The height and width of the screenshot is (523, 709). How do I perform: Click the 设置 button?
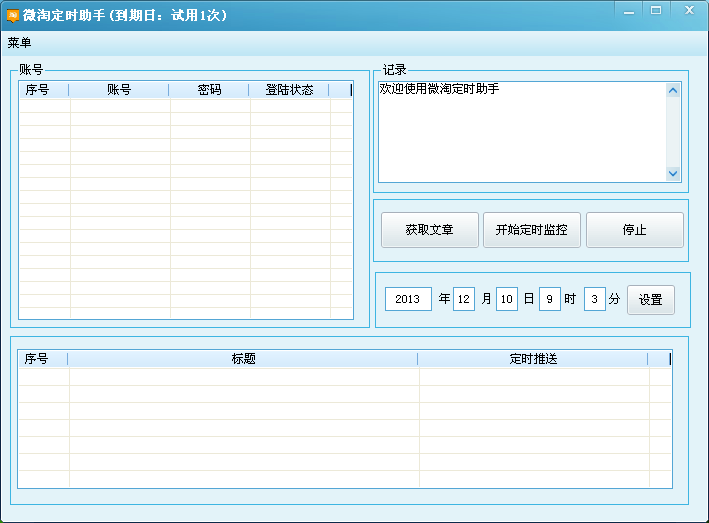[651, 300]
